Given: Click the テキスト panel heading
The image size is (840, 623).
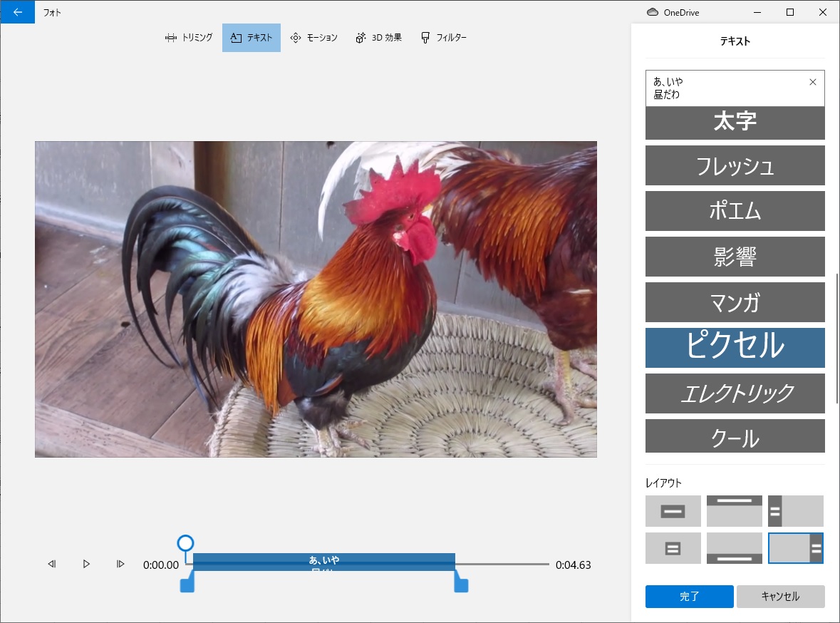Looking at the screenshot, I should point(735,41).
